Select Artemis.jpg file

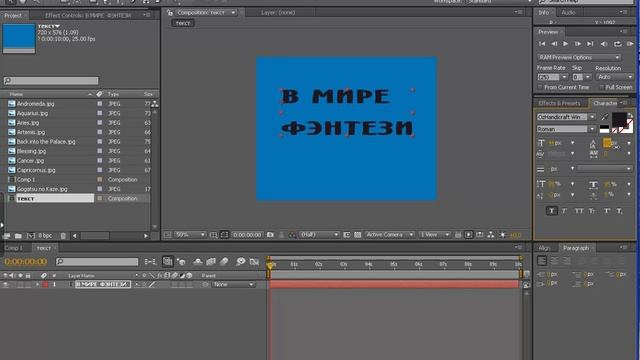(x=31, y=132)
